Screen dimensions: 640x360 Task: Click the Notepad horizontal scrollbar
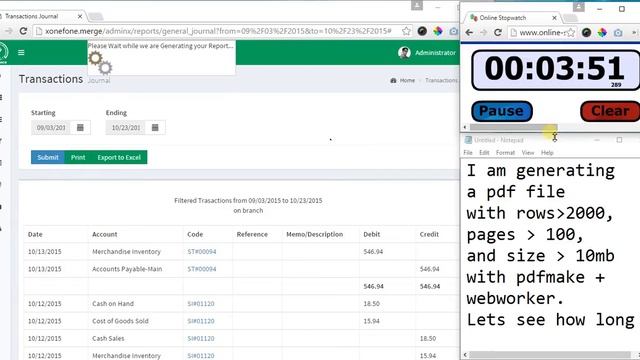(x=551, y=355)
